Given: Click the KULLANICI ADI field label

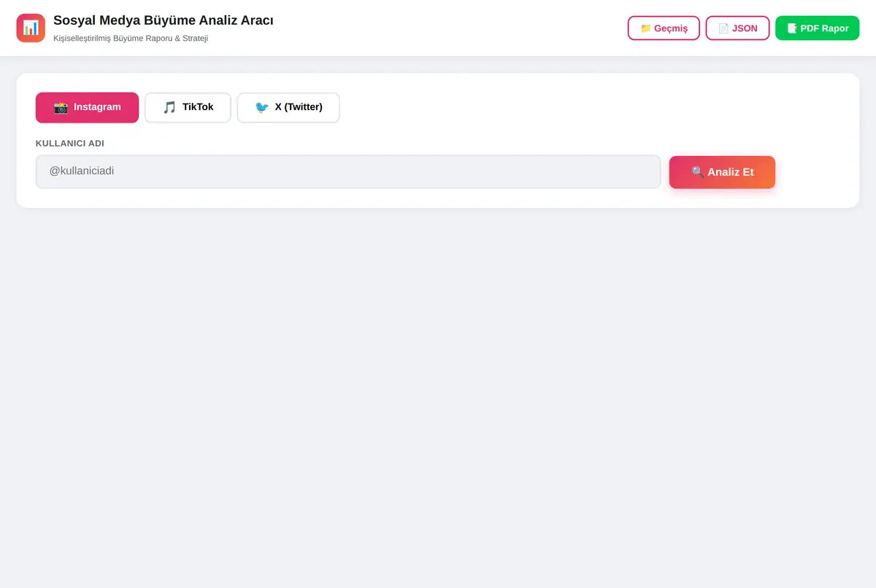Looking at the screenshot, I should click(70, 143).
